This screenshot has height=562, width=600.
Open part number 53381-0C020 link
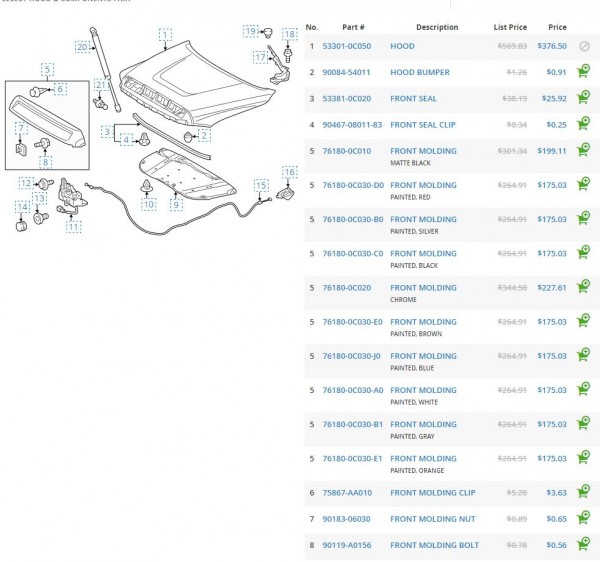[x=347, y=99]
